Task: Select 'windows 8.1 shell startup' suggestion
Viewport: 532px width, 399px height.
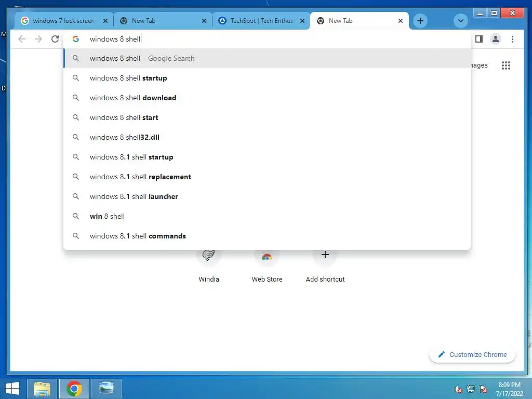Action: pyautogui.click(x=267, y=157)
